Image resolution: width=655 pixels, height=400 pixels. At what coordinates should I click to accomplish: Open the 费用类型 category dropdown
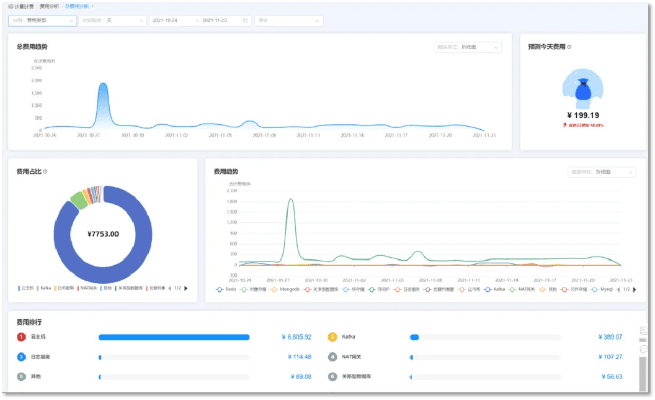tap(44, 20)
